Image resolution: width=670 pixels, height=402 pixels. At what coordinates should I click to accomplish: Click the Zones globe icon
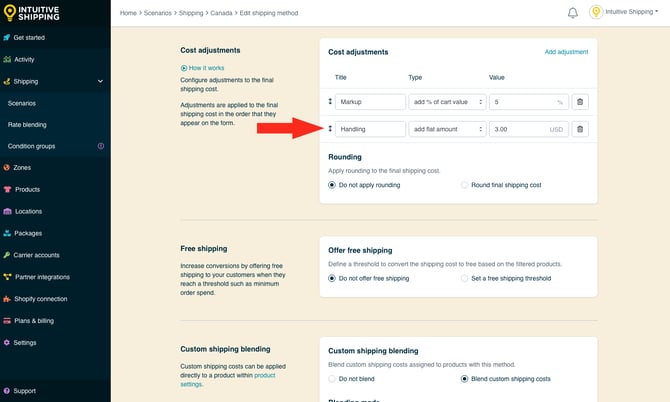(x=6, y=167)
